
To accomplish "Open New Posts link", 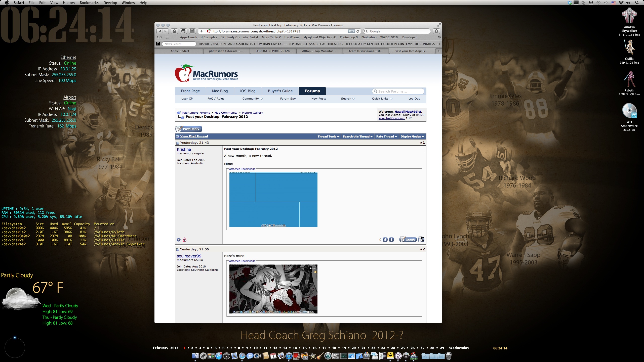I will tap(318, 99).
